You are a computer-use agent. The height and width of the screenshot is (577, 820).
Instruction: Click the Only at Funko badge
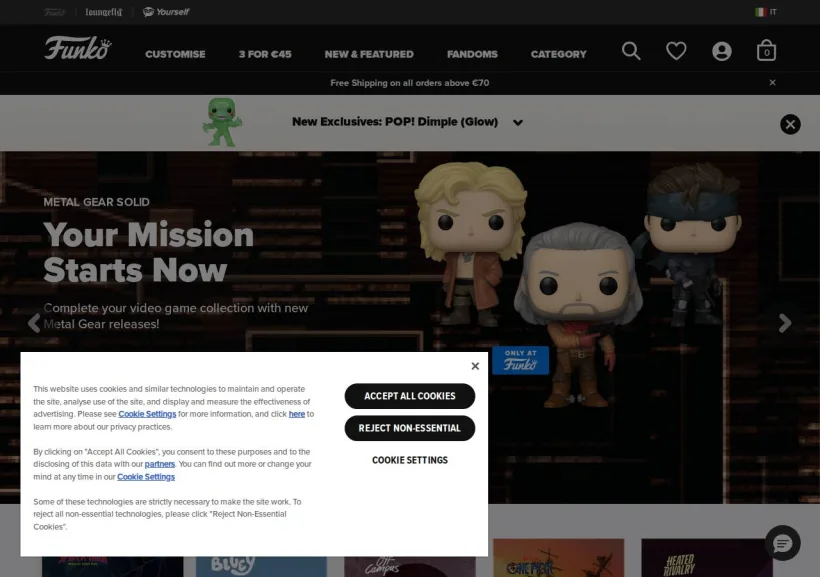click(520, 360)
